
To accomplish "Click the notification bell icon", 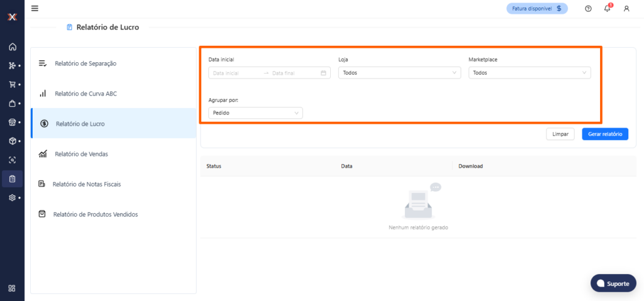I will pyautogui.click(x=607, y=8).
